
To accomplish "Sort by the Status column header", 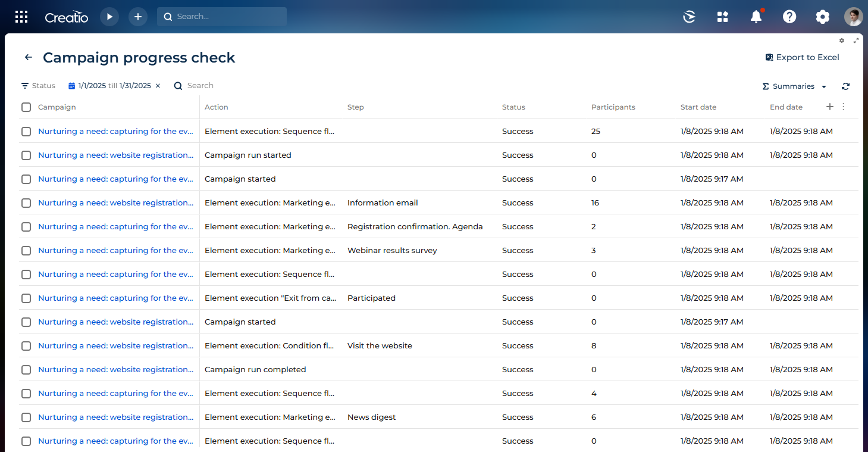I will (513, 107).
